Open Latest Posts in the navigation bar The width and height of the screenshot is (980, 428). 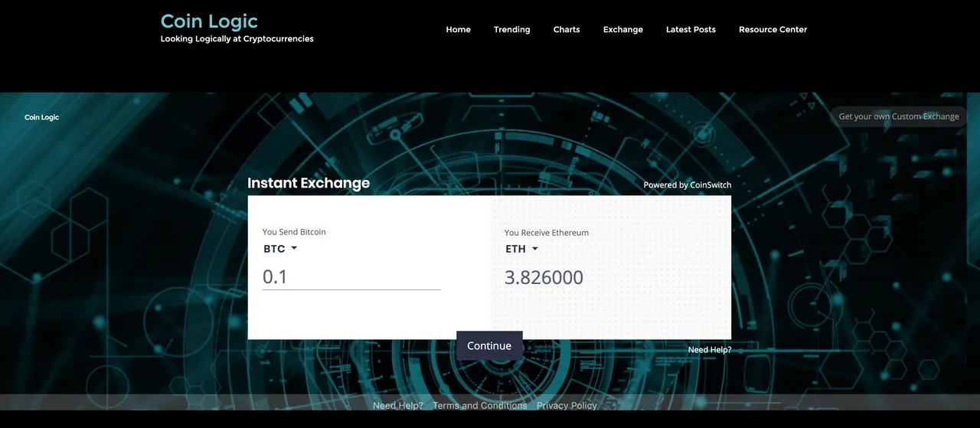[691, 29]
